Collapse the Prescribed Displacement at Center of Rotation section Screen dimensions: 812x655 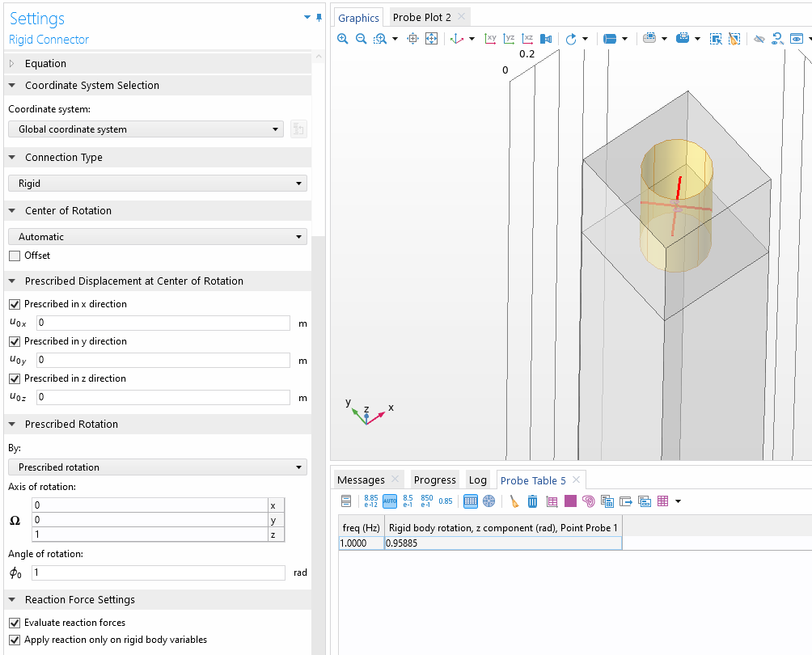pyautogui.click(x=12, y=281)
